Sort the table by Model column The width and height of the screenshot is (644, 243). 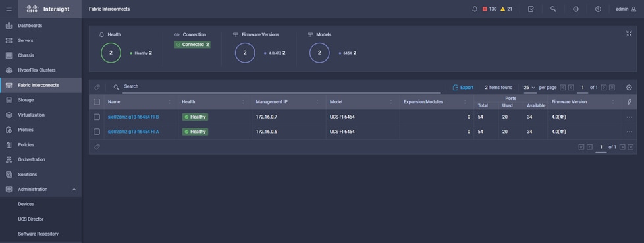coord(391,102)
